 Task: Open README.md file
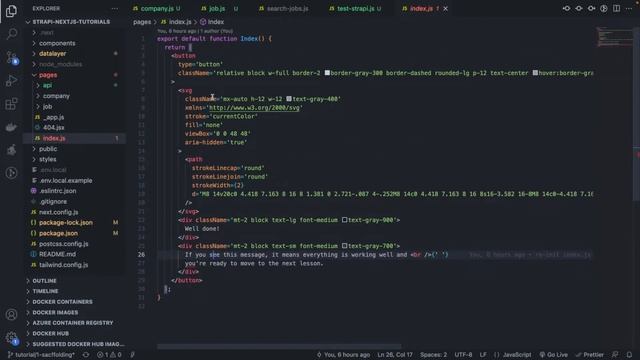pos(57,254)
